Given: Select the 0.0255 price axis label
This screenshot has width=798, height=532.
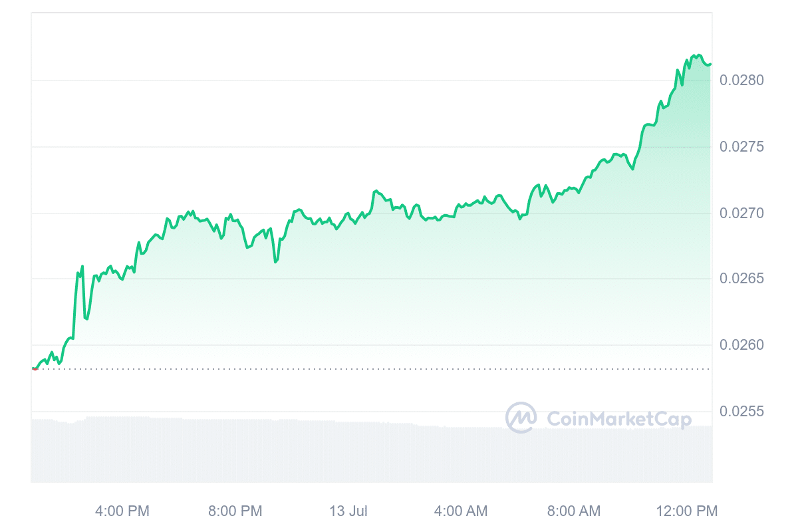Looking at the screenshot, I should pyautogui.click(x=741, y=412).
